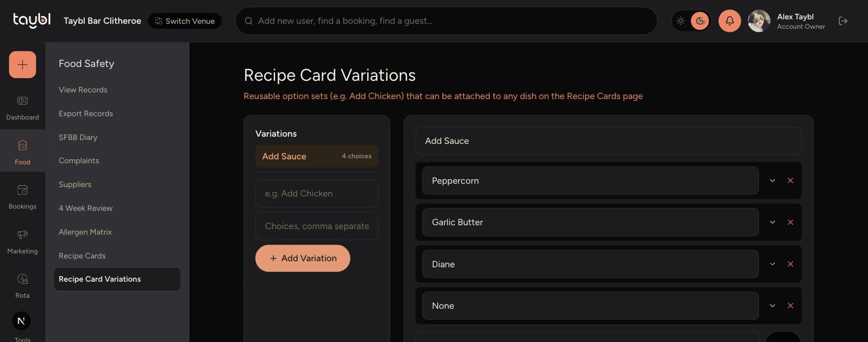Select dark mode moon toggle
The height and width of the screenshot is (342, 868).
(700, 21)
